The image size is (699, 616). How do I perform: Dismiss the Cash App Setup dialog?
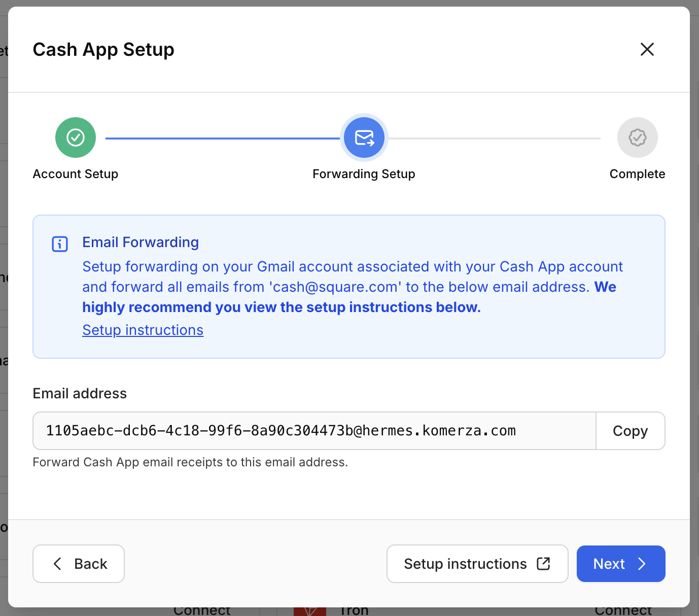(x=647, y=49)
